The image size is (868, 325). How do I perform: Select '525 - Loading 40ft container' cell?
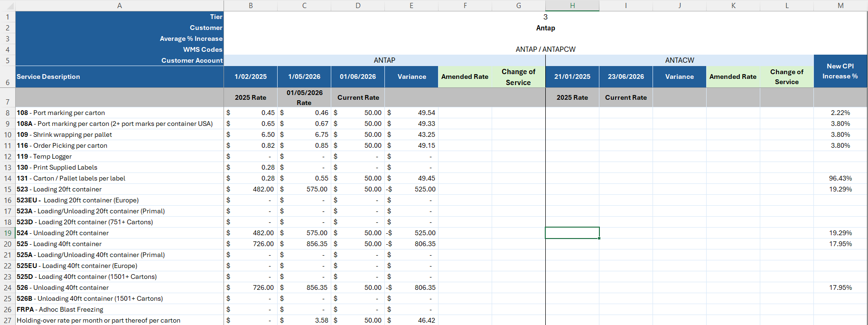[120, 244]
